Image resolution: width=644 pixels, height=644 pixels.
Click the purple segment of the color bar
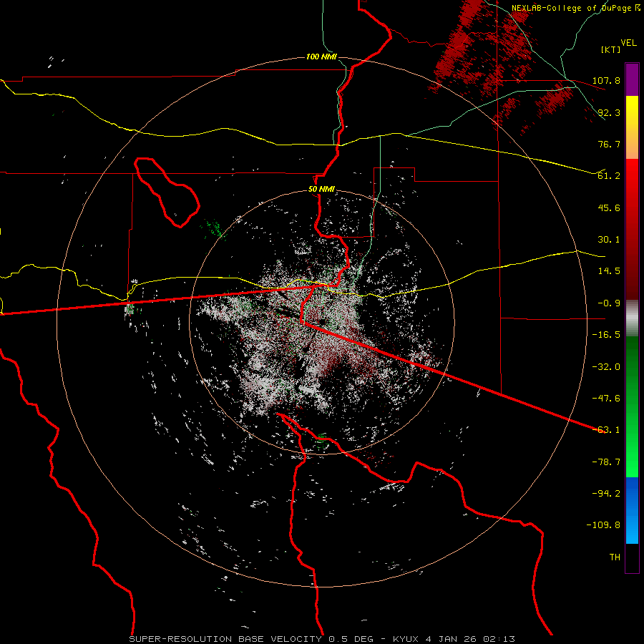tap(632, 80)
